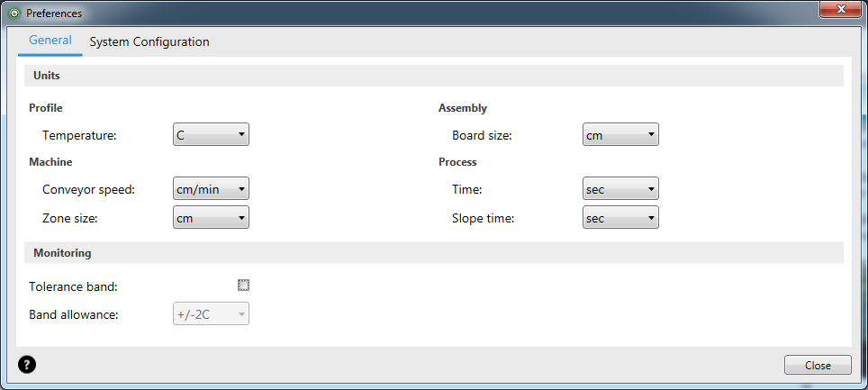The width and height of the screenshot is (868, 390).
Task: Open the Zone size unit dropdown
Action: pyautogui.click(x=211, y=218)
